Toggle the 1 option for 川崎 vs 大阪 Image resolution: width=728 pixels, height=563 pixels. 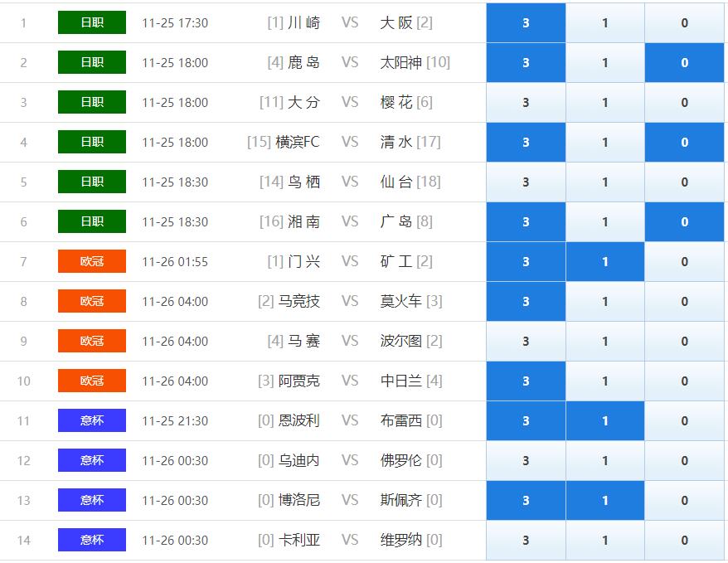[605, 22]
